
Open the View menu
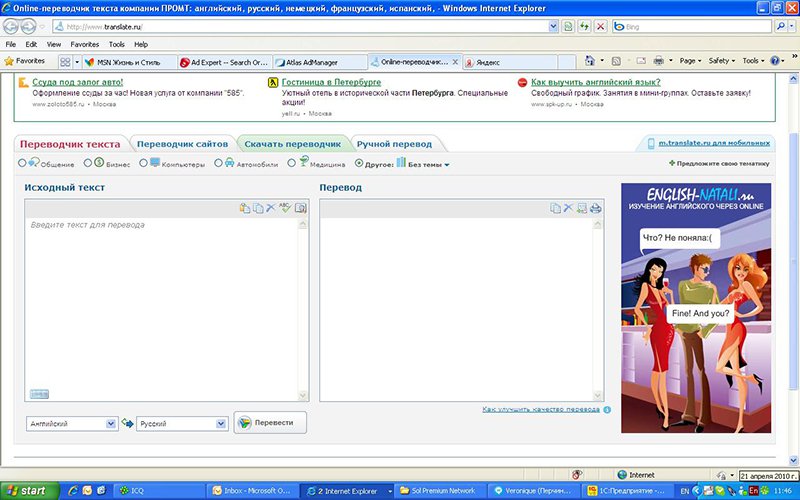point(54,44)
